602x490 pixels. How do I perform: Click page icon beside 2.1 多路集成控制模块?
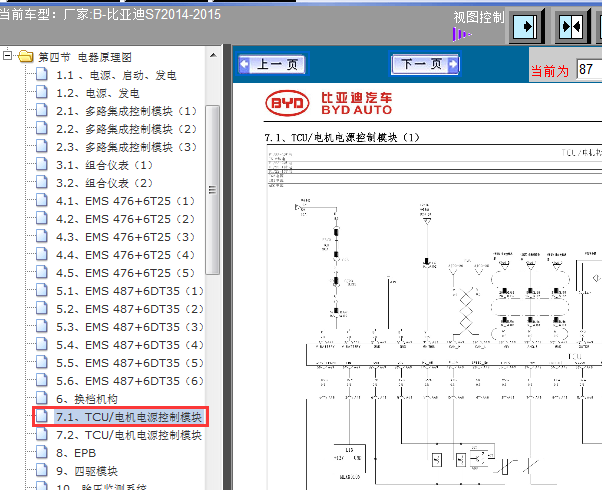pos(41,110)
